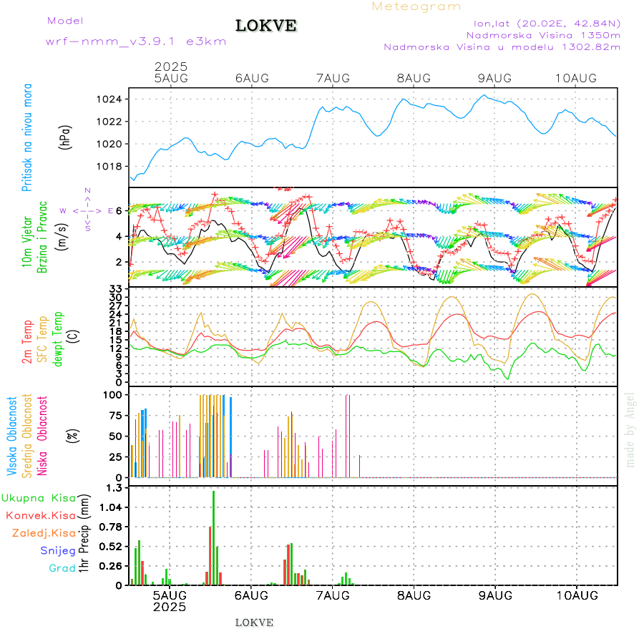Click the wrf-nmm_v3.9.1 e3km model name
This screenshot has width=644, height=644.
pyautogui.click(x=136, y=42)
